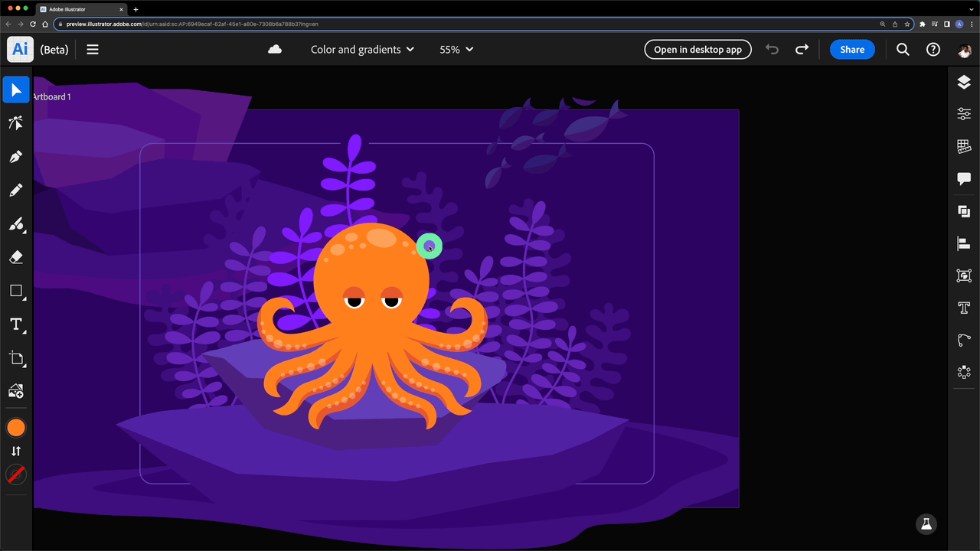Viewport: 980px width, 551px height.
Task: Click the Share button
Action: point(851,49)
